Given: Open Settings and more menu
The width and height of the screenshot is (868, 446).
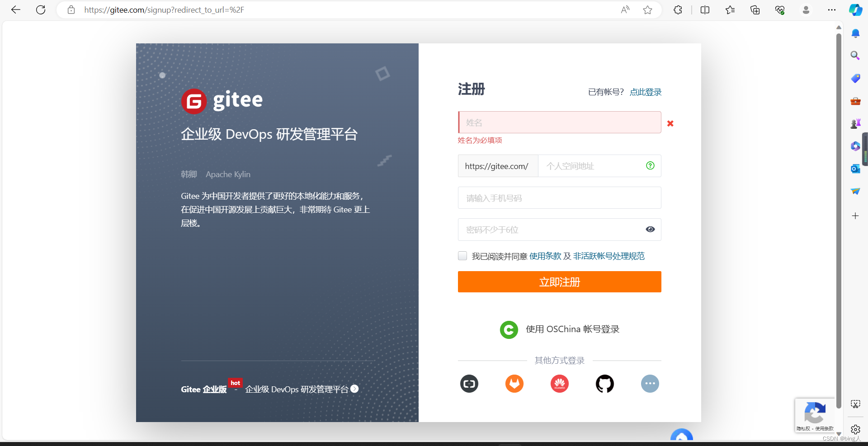Looking at the screenshot, I should click(831, 9).
